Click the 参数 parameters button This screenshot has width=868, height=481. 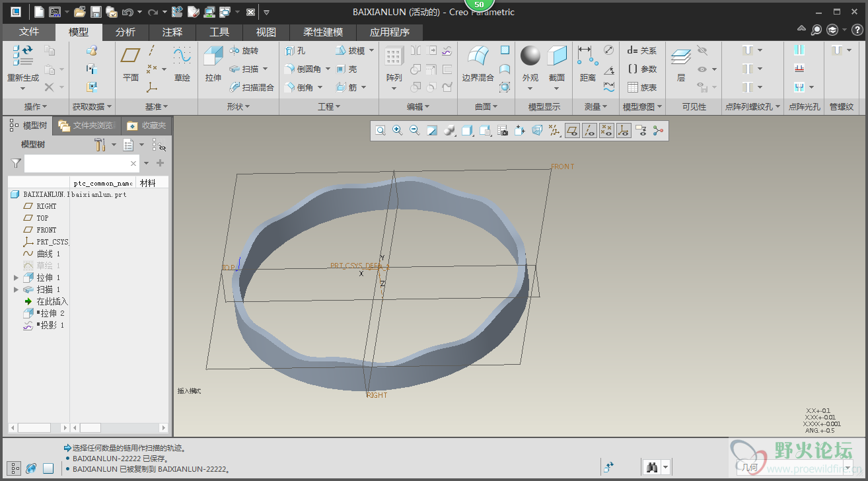coord(642,69)
